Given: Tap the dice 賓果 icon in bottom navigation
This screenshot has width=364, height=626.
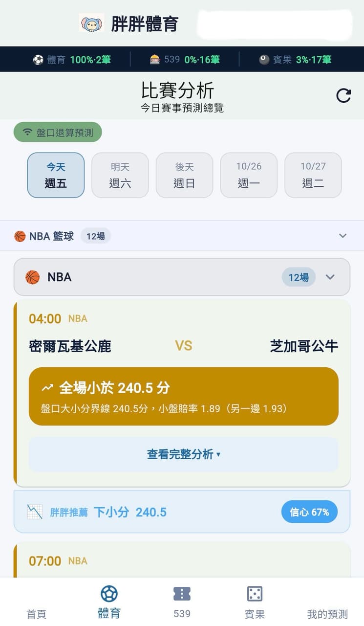Looking at the screenshot, I should 255,594.
